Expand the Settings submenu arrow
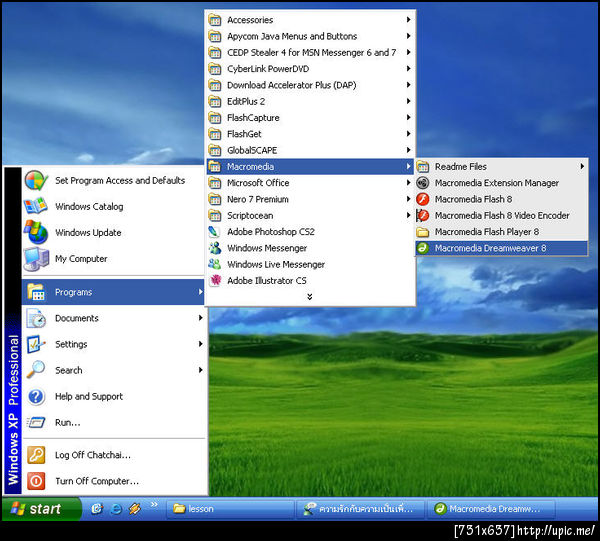Image resolution: width=600 pixels, height=541 pixels. tap(200, 344)
